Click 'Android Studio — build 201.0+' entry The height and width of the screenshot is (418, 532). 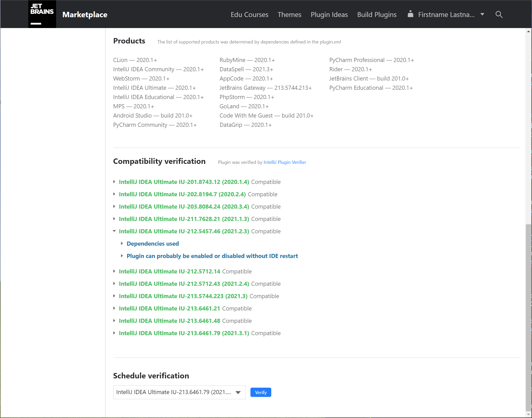coord(153,115)
